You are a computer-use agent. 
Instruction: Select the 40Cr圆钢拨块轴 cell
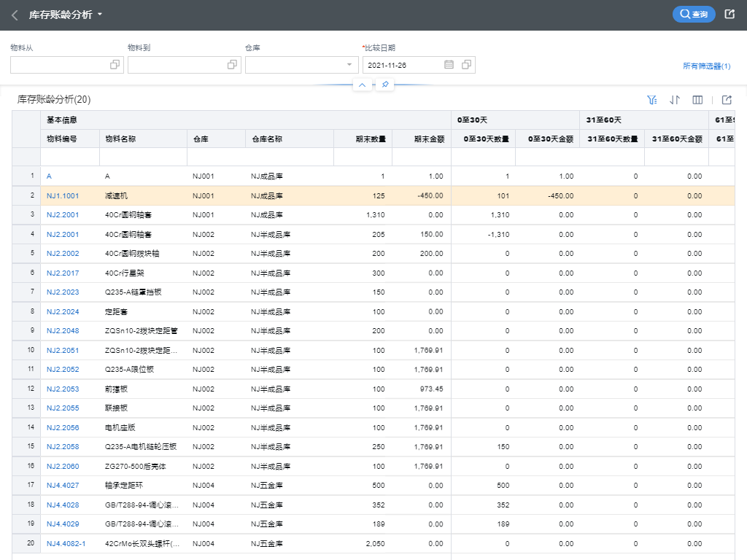pos(143,253)
